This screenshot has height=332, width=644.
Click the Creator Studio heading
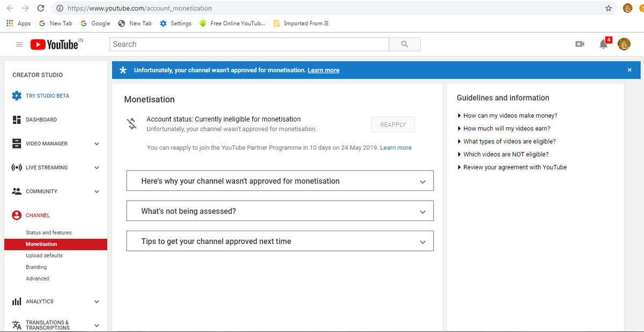[38, 75]
